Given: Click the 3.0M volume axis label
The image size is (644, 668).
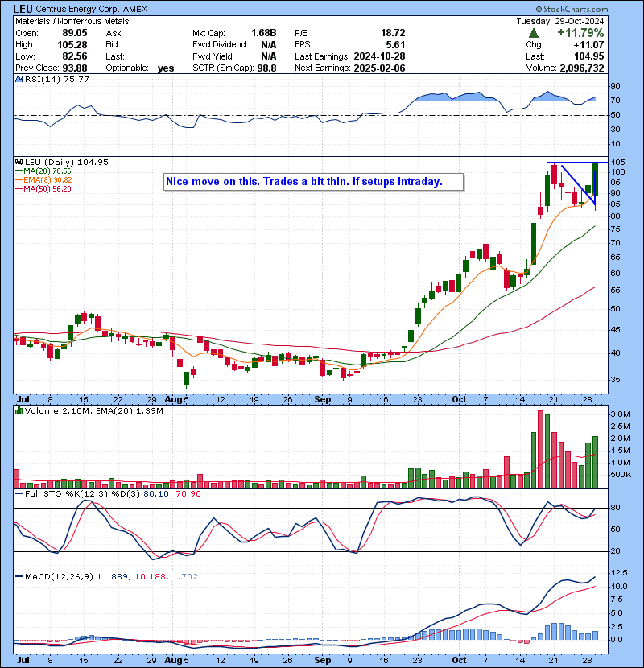Looking at the screenshot, I should (620, 414).
